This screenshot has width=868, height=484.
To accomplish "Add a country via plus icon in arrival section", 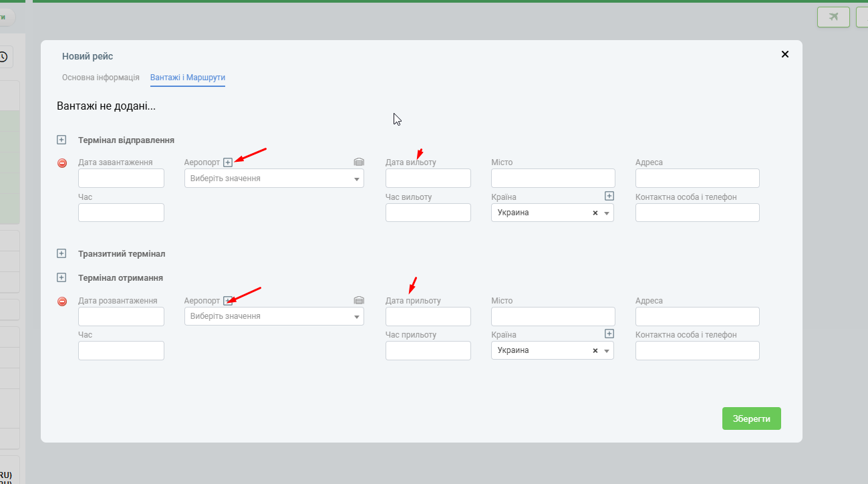I will 609,334.
